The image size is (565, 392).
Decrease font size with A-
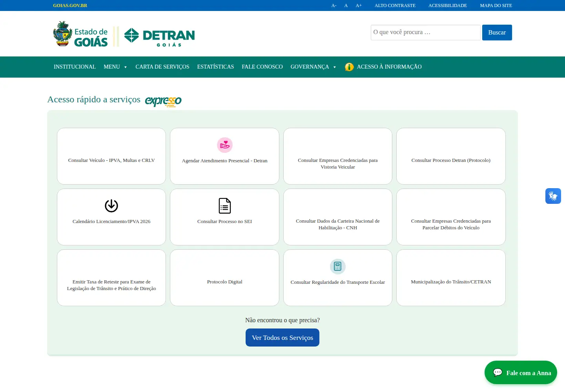[334, 5]
